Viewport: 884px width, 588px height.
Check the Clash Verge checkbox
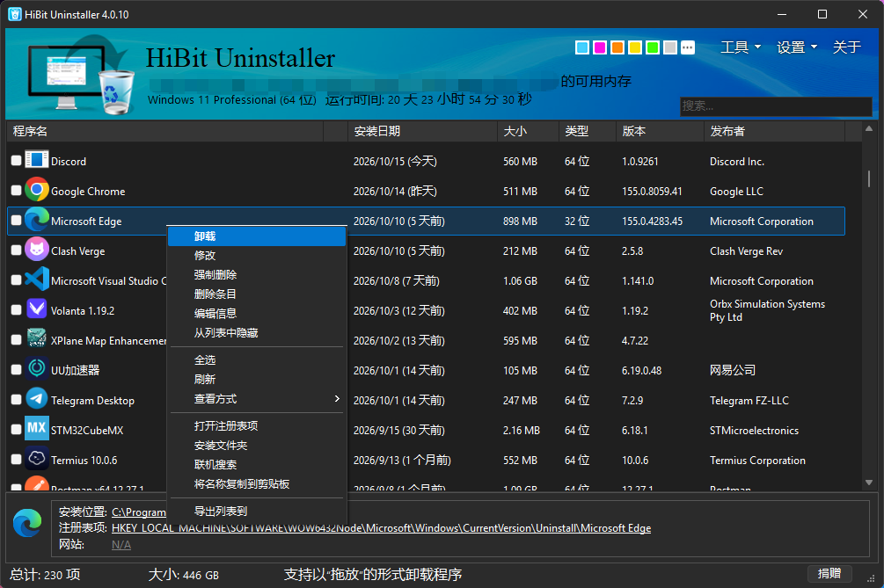point(17,250)
